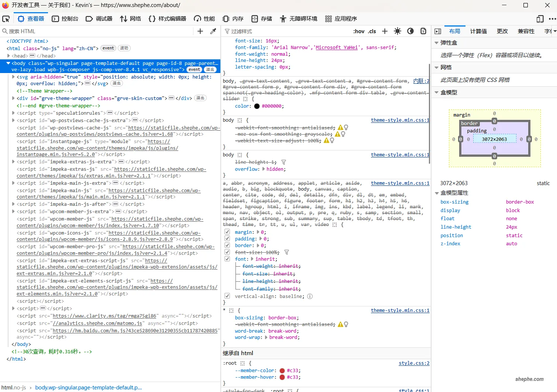Viewport: 557px width, 392px height.
Task: Open the theme-style.min.css:1 source link
Action: [x=399, y=120]
